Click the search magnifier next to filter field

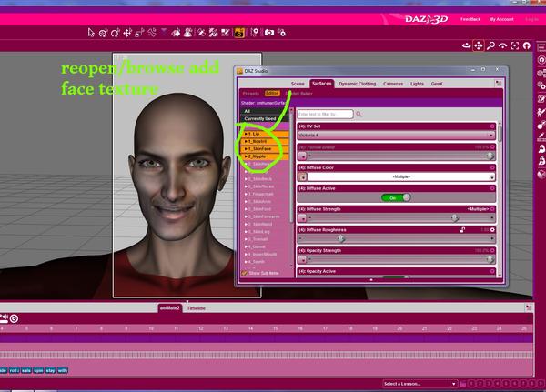(x=359, y=115)
